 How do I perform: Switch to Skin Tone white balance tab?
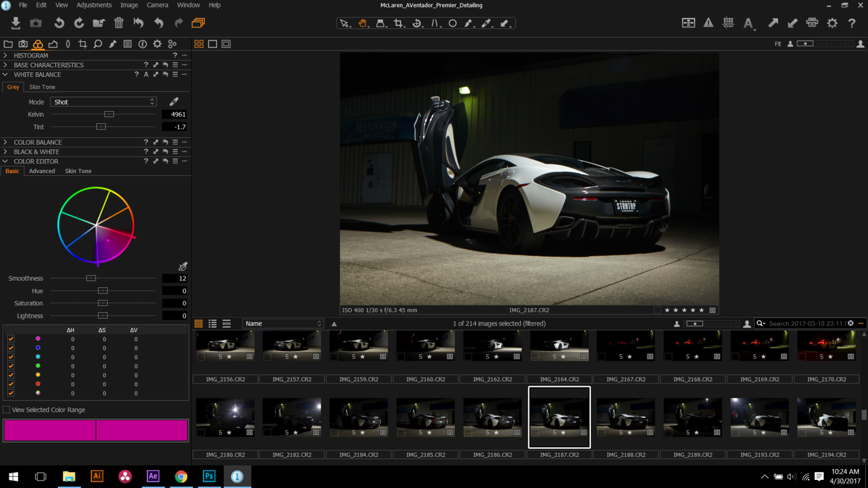tap(42, 87)
